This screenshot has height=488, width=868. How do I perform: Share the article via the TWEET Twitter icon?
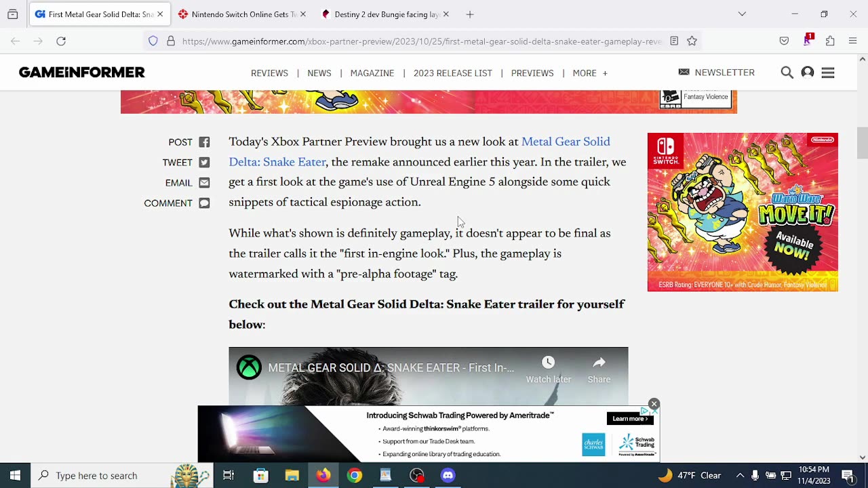[204, 163]
